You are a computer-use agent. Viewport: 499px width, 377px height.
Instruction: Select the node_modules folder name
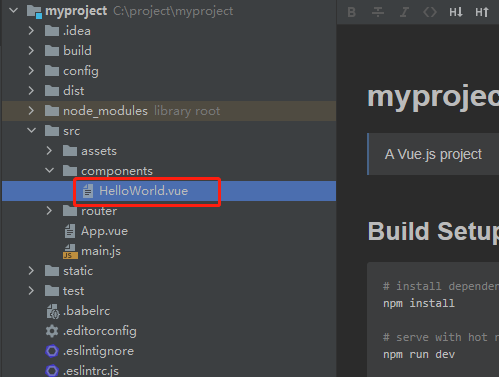(x=105, y=111)
